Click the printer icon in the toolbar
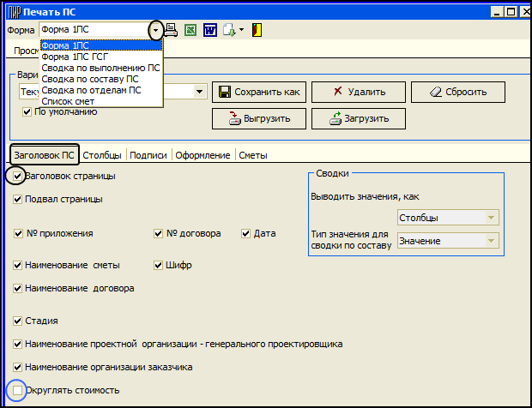 coord(171,30)
